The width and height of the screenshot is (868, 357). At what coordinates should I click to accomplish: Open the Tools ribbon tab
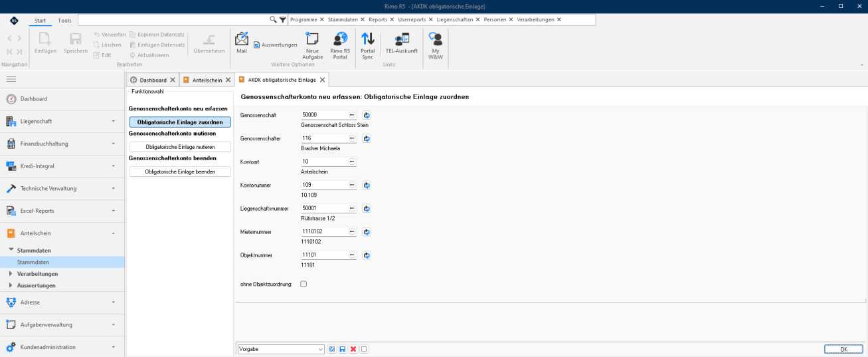[64, 21]
